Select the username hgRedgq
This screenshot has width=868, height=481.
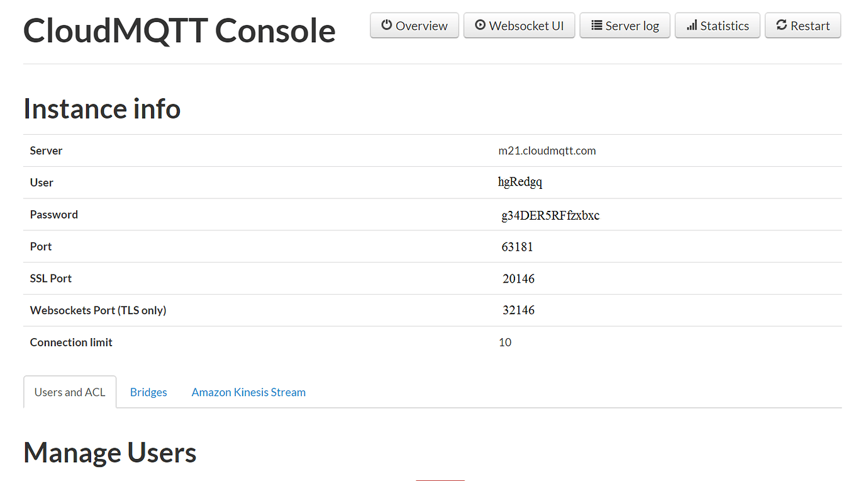[x=520, y=182]
